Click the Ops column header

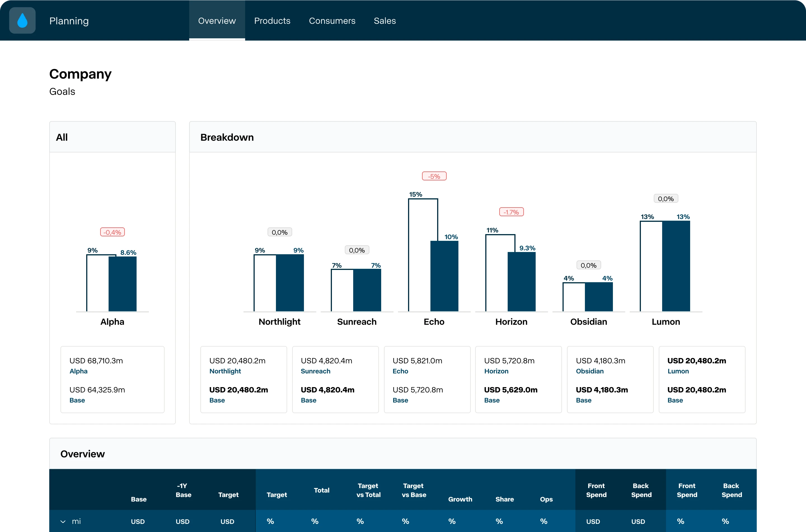tap(546, 499)
